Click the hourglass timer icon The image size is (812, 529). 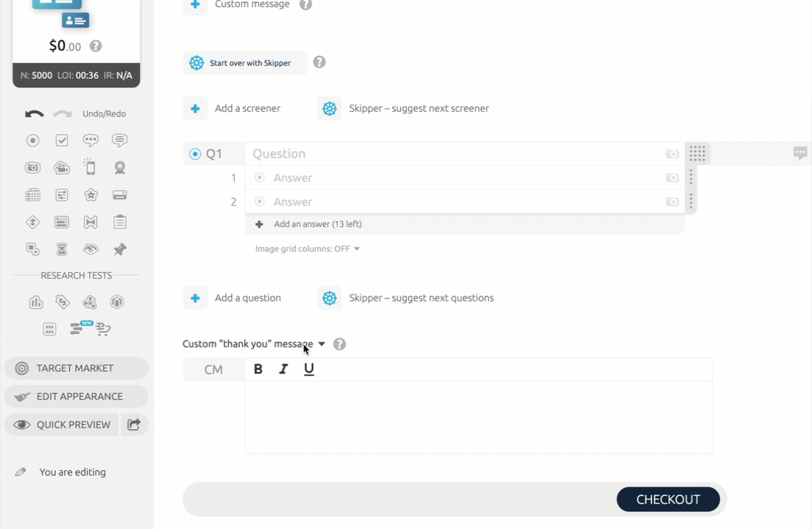click(62, 249)
